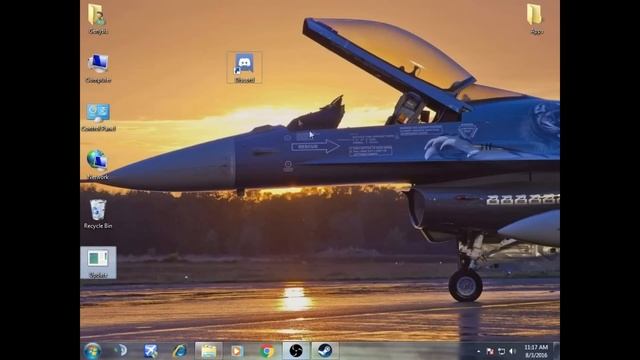Open the media player taskbar icon

click(237, 351)
